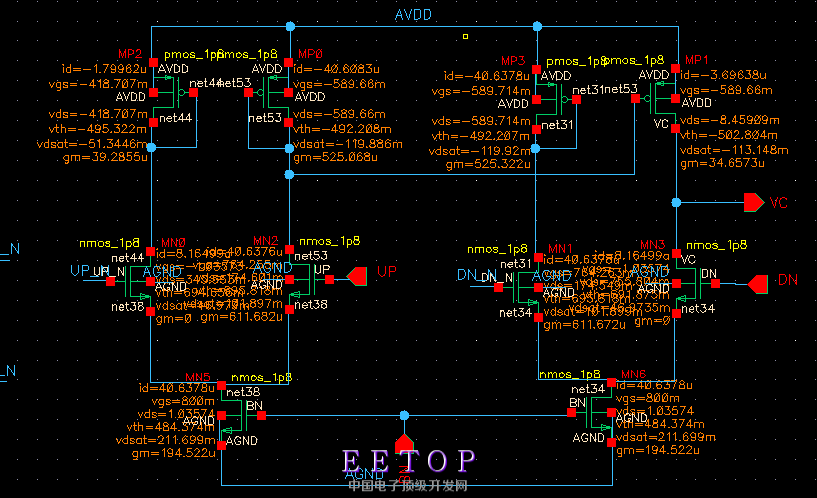Click the vdsat=-119.92m annotation
The height and width of the screenshot is (498, 817).
pyautogui.click(x=479, y=151)
